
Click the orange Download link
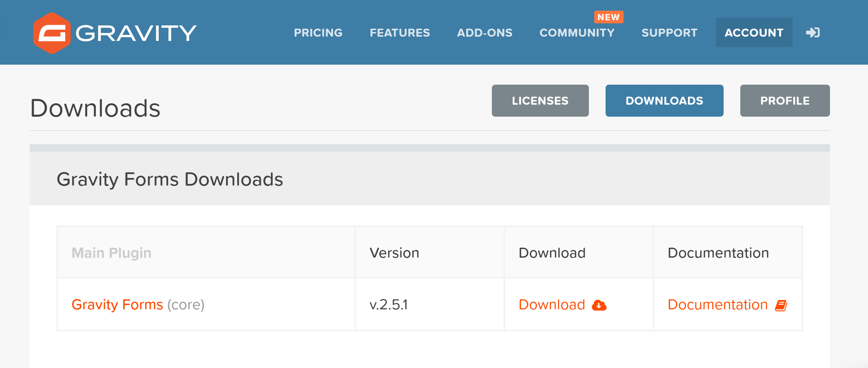click(x=552, y=305)
